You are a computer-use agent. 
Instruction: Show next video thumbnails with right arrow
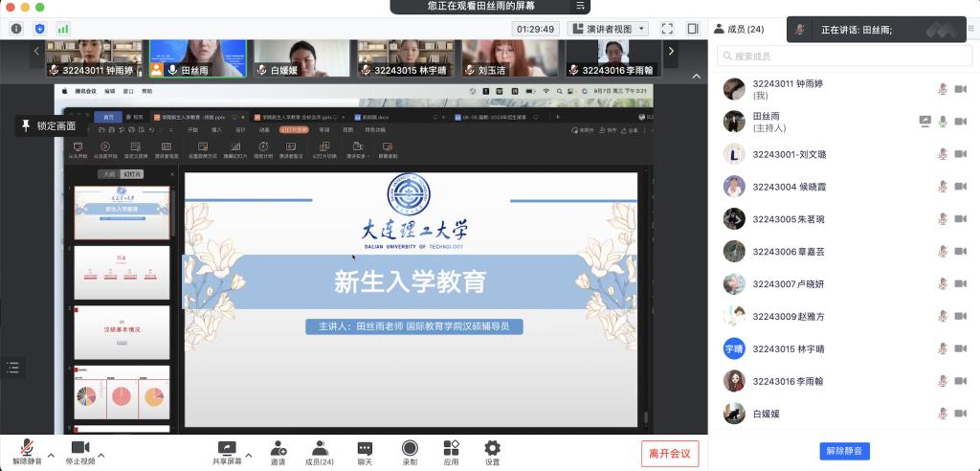click(x=672, y=51)
